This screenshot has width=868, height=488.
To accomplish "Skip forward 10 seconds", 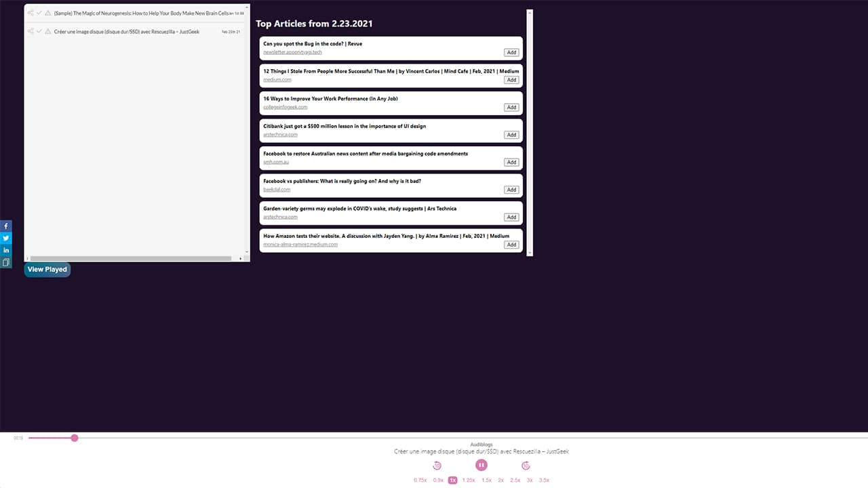I will (x=526, y=465).
